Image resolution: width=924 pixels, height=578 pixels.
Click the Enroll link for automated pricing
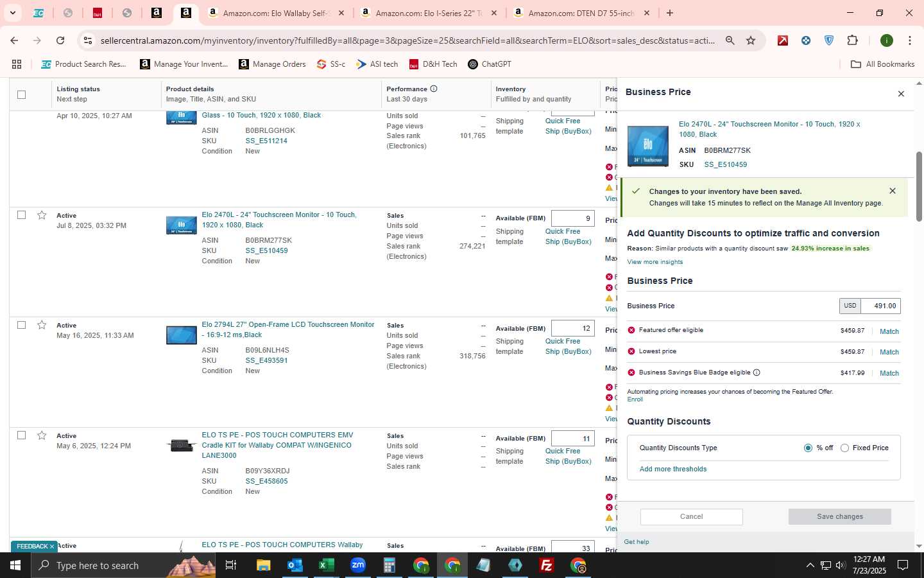[635, 399]
